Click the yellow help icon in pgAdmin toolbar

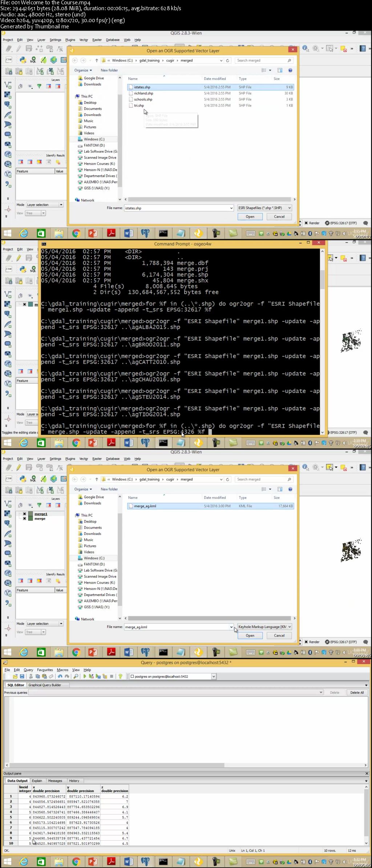[120, 676]
